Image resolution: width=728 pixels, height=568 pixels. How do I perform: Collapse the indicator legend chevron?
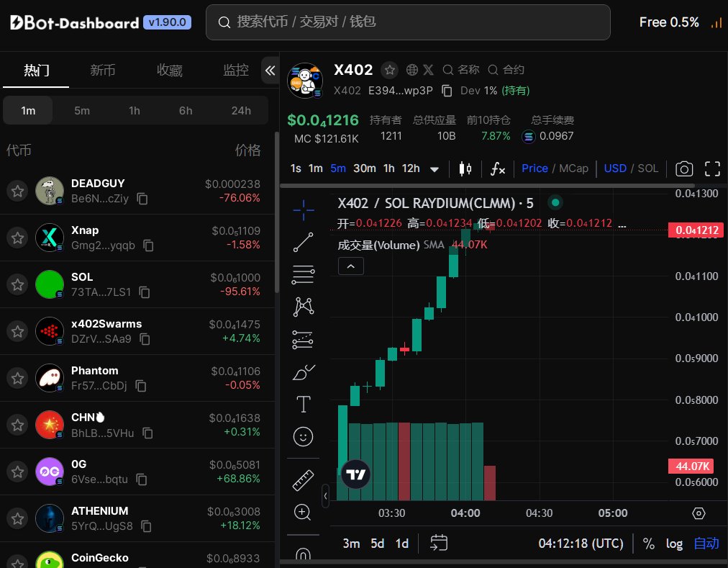(351, 266)
